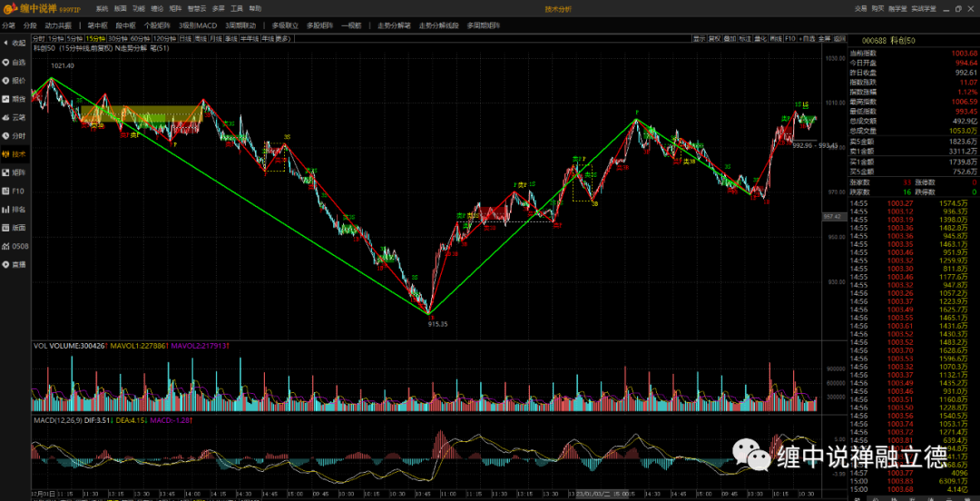Select 多股矩阵 in the toolbar

tap(319, 25)
